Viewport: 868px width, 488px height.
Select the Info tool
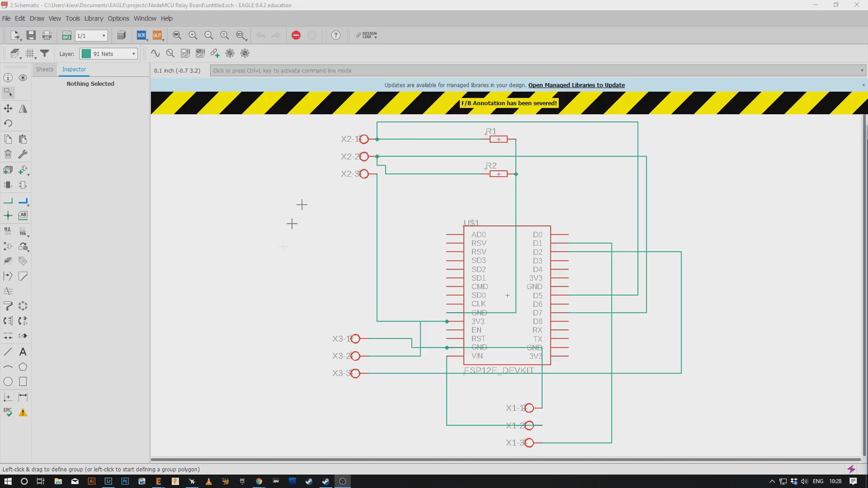pyautogui.click(x=8, y=78)
